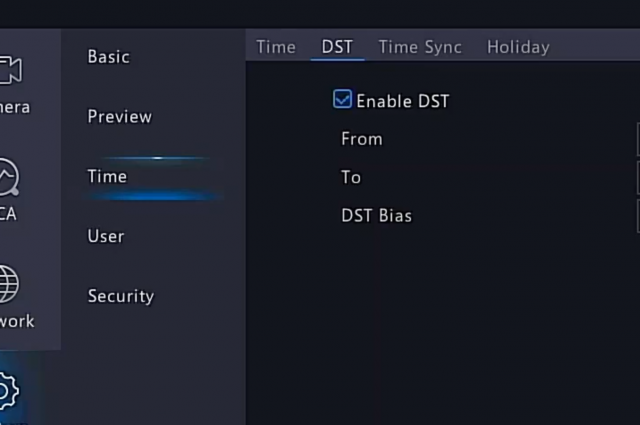Select the DST tab
Viewport: 640px width, 425px height.
coord(337,47)
